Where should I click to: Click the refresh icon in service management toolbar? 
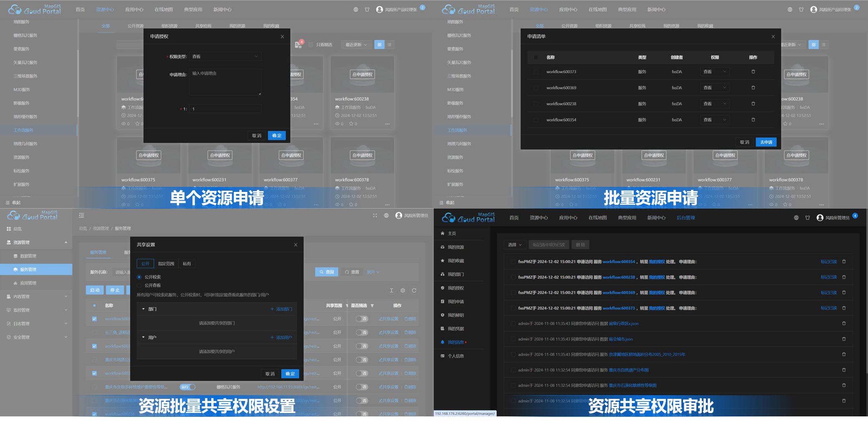pyautogui.click(x=414, y=290)
